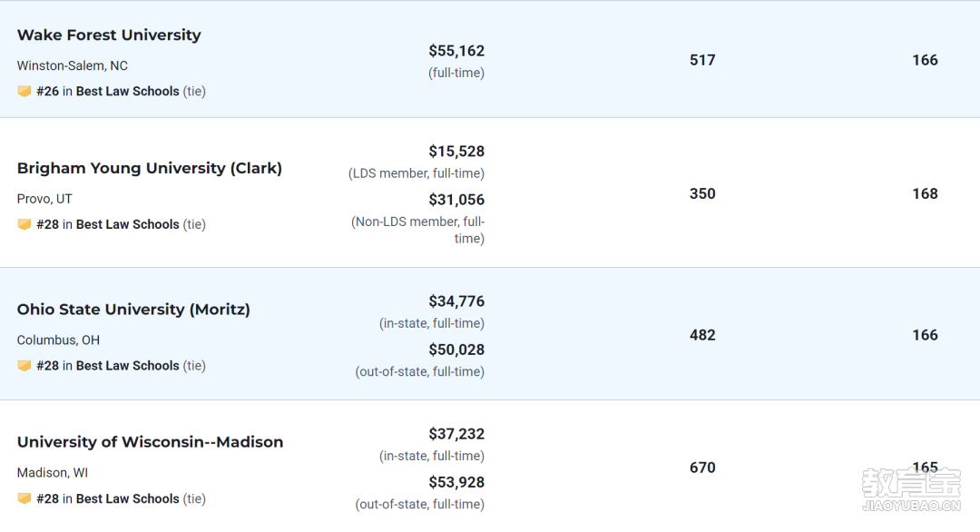Click Best Law Schools link under Ohio State
The image size is (980, 532).
[128, 366]
